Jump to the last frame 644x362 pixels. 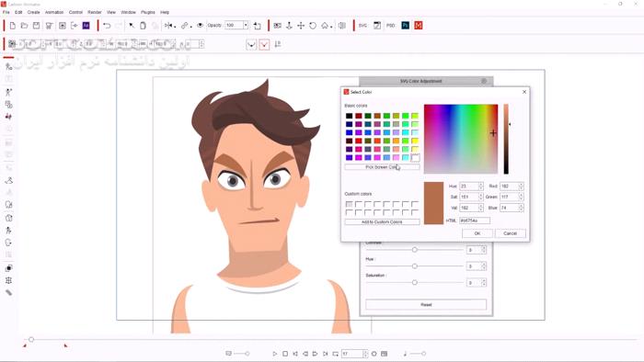coord(326,354)
